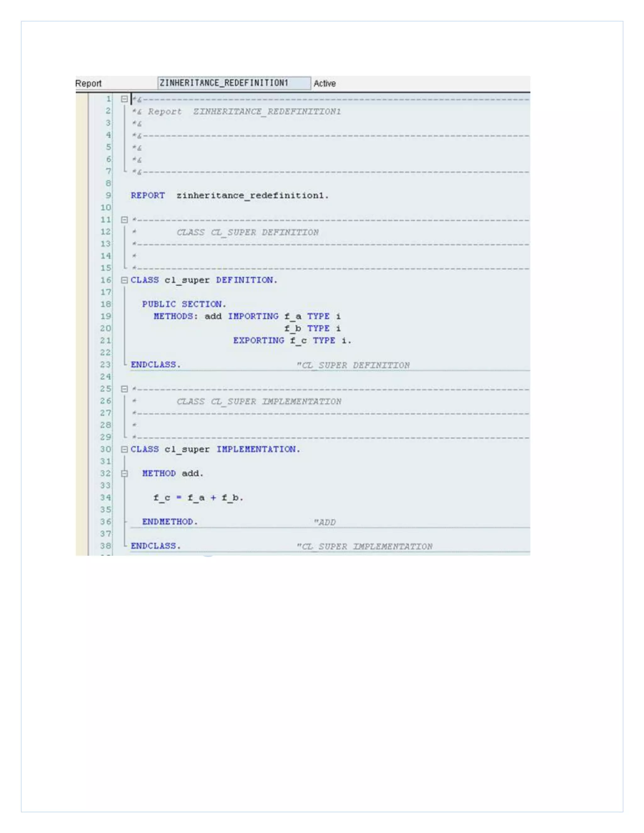Viewport: 644px width, 833px height.
Task: Click CLASS CL_SUPER DEFINITION comment line 12
Action: [247, 232]
